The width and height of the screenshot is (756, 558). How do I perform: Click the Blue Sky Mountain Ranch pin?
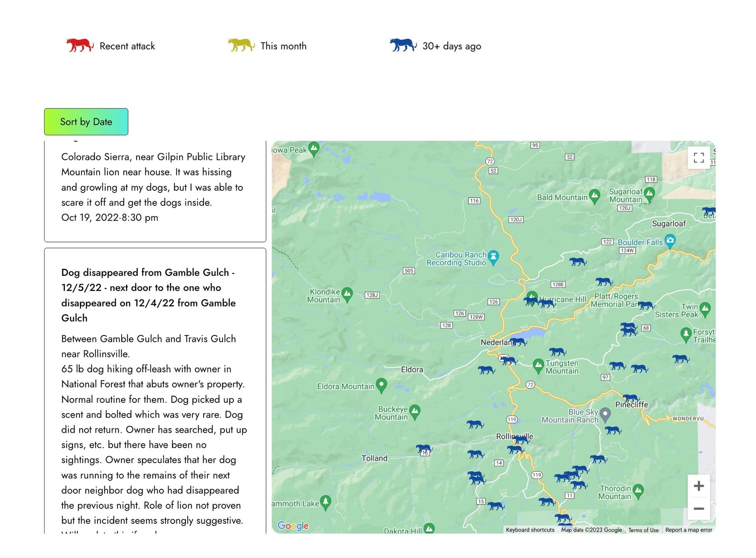[x=605, y=414]
